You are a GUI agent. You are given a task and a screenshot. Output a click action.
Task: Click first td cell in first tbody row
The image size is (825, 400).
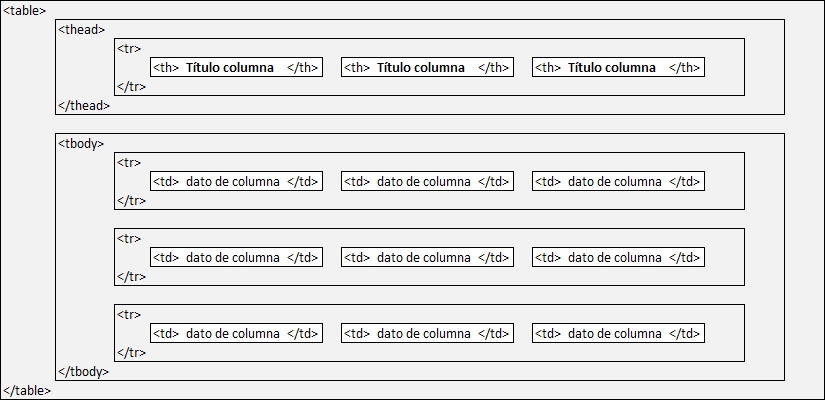(x=236, y=182)
